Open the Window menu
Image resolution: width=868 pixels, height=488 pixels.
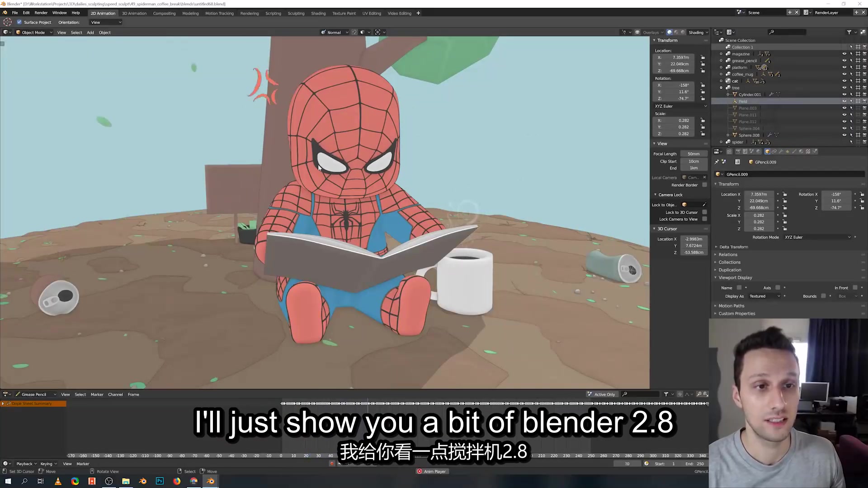point(59,13)
